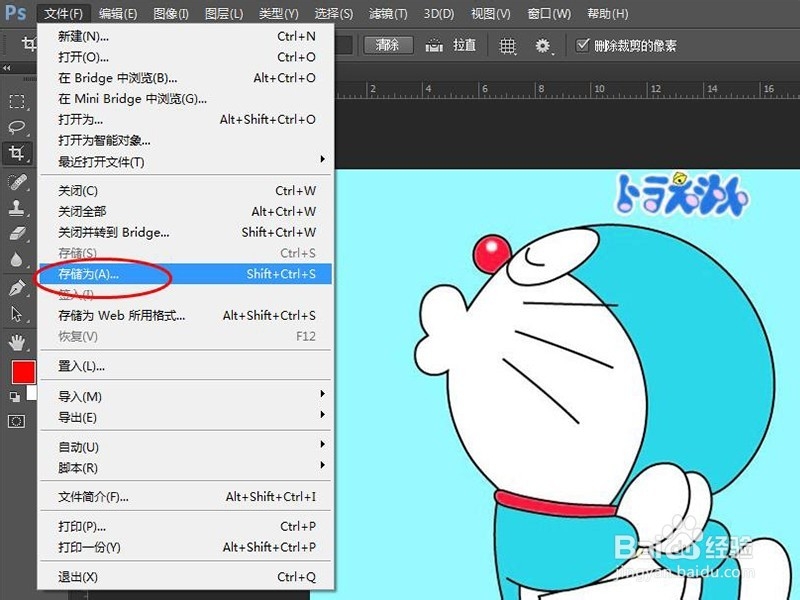Open the 视图(V) menu

(490, 14)
